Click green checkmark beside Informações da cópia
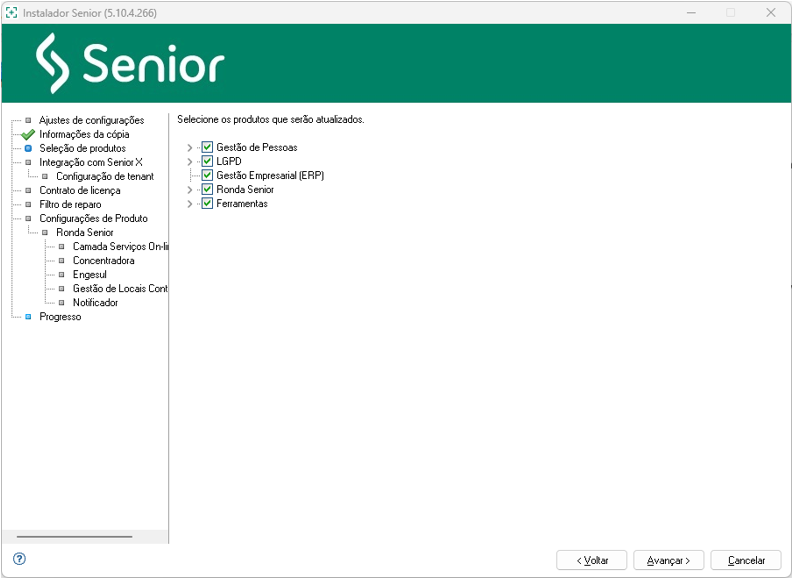This screenshot has width=795, height=579. click(27, 135)
